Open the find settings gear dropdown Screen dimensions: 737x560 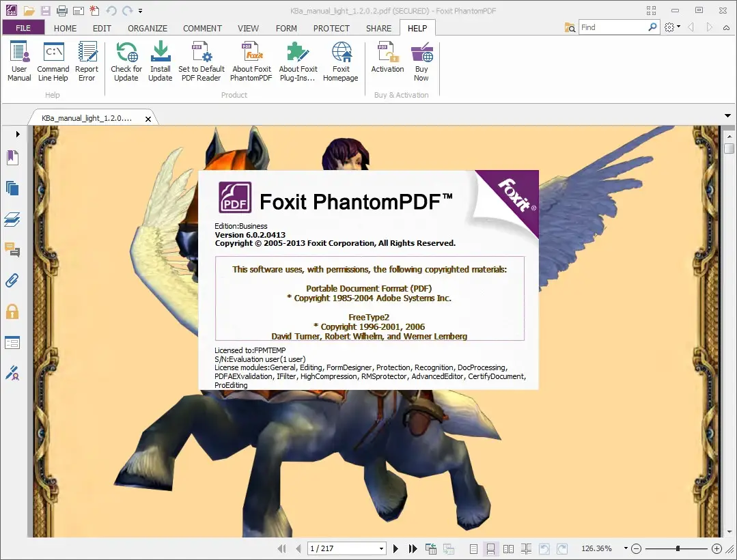[x=673, y=27]
